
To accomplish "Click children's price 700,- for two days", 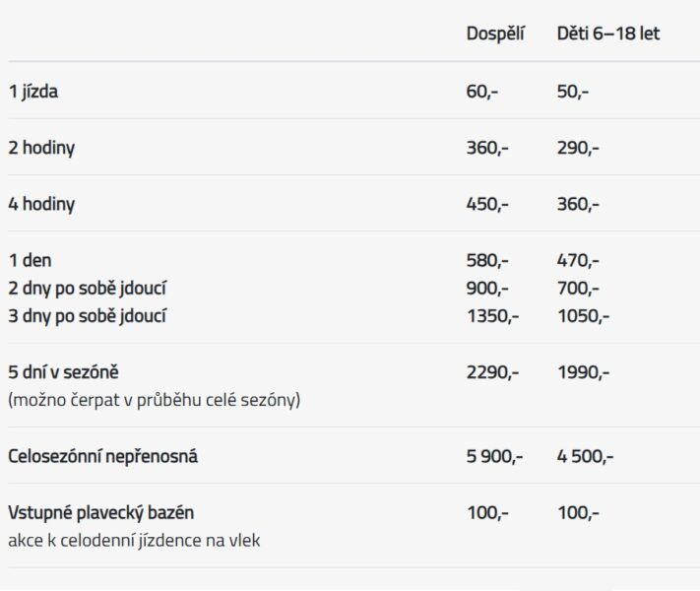I will click(x=578, y=289).
